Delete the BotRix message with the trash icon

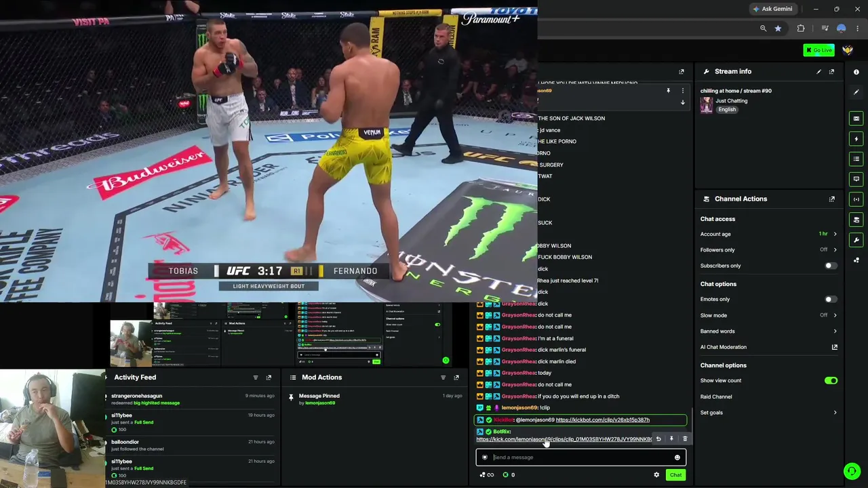pos(685,439)
